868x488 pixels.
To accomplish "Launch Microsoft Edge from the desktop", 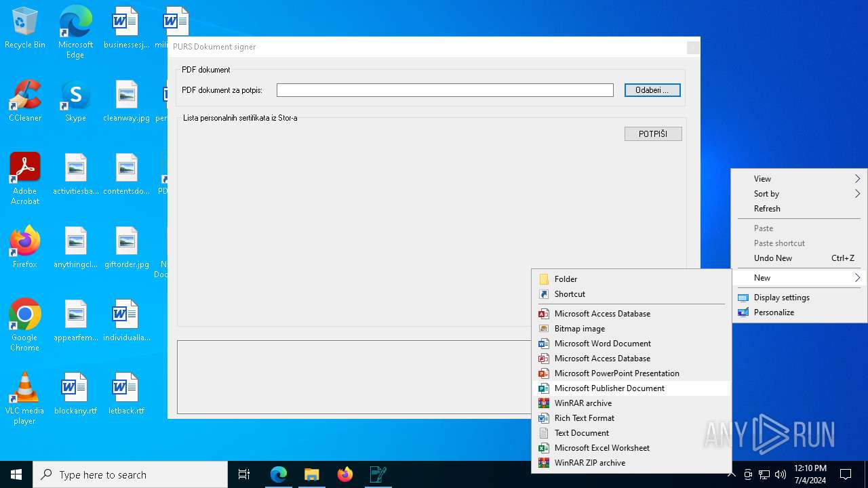I will click(x=75, y=32).
